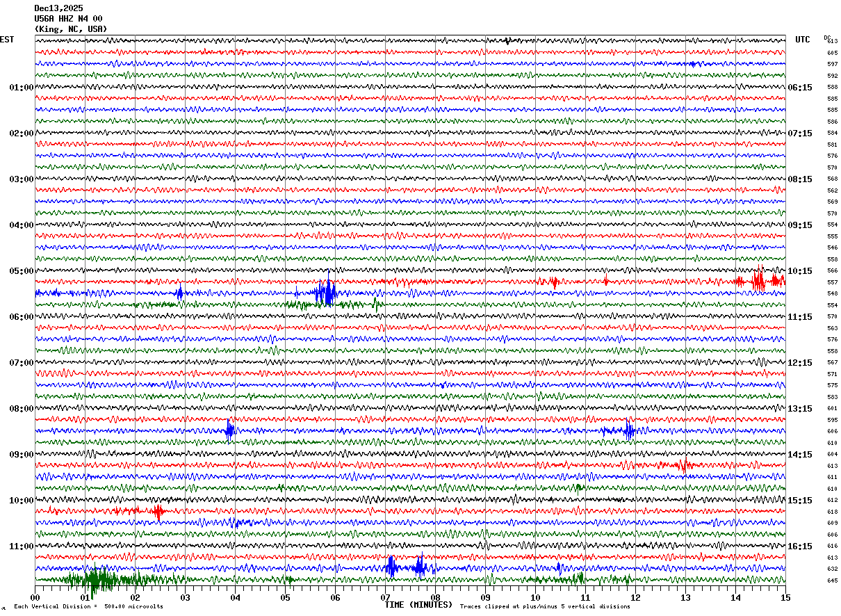The image size is (841, 616).
Task: Select the 11:00 EST row label
Action: (22, 546)
